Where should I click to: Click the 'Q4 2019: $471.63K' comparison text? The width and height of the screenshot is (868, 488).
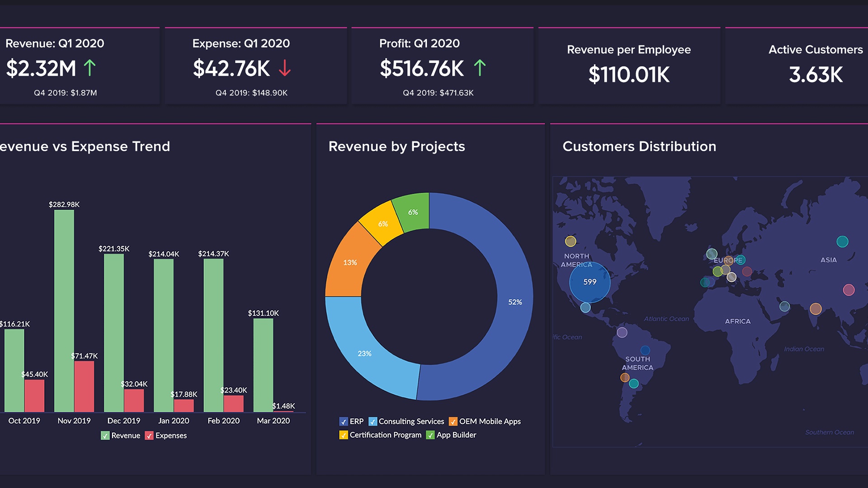(438, 93)
